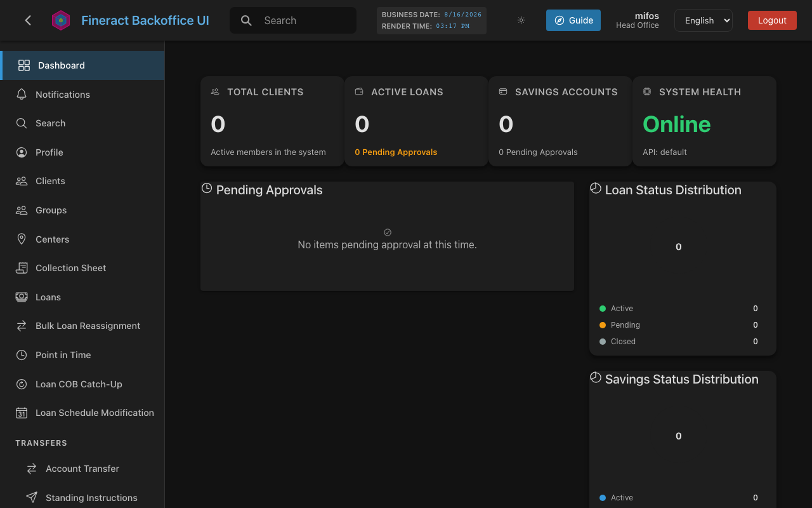
Task: Click the Loan Status Distribution heading
Action: (673, 190)
